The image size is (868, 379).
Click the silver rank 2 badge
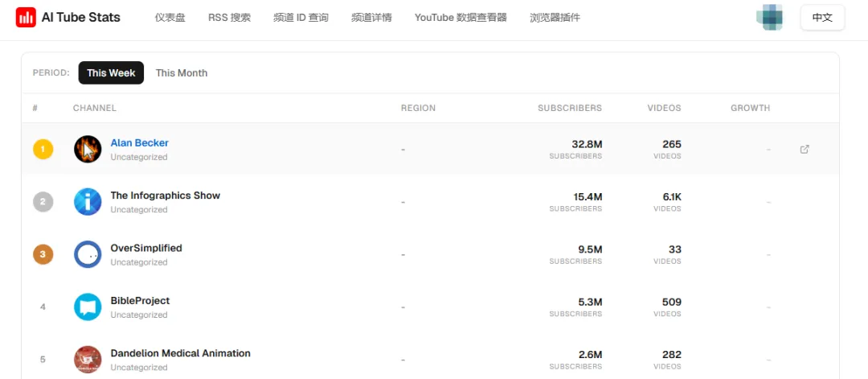point(43,202)
